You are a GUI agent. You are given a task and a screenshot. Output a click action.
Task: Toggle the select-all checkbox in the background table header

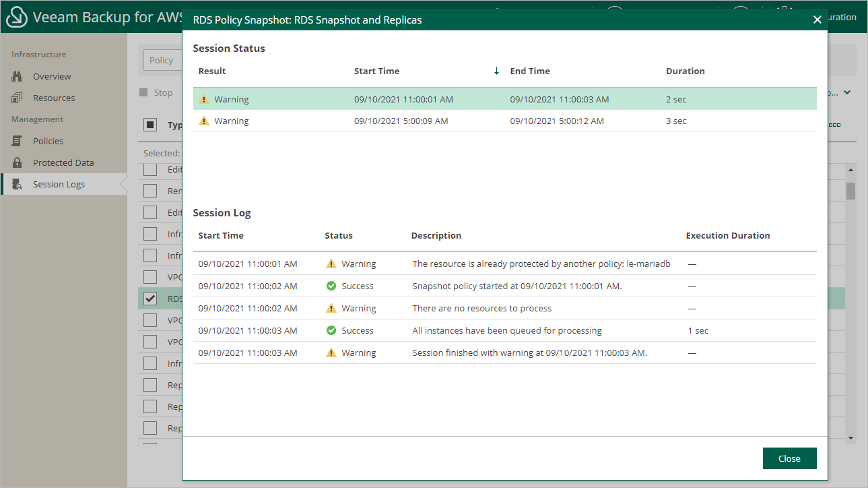point(150,125)
